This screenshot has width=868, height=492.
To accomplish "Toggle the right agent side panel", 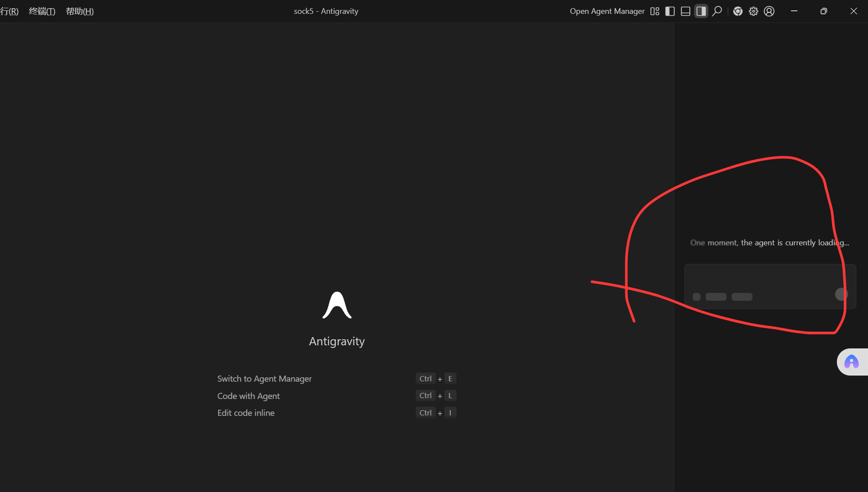I will (x=701, y=11).
